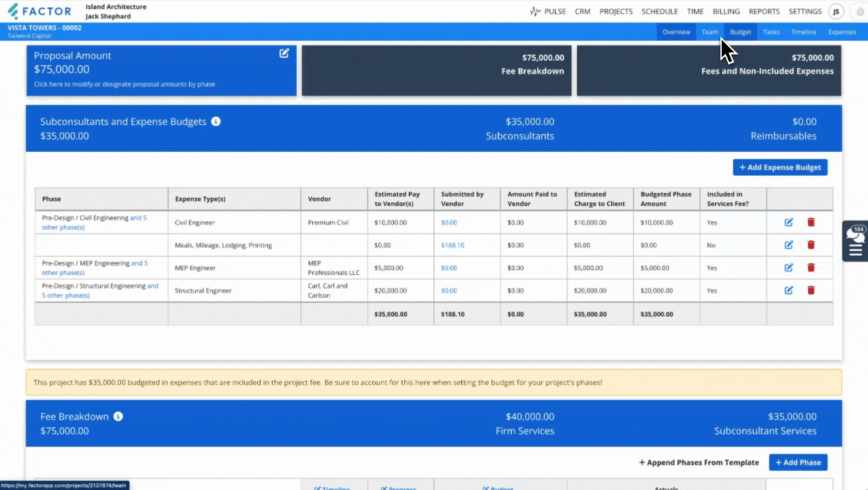Edit the Proposal Amount using the pencil icon

(x=284, y=53)
